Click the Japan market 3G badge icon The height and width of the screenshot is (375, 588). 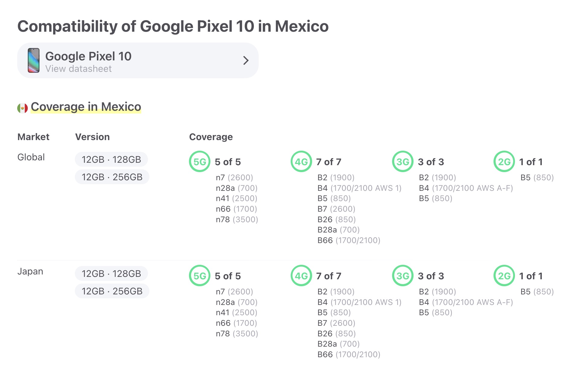coord(402,276)
